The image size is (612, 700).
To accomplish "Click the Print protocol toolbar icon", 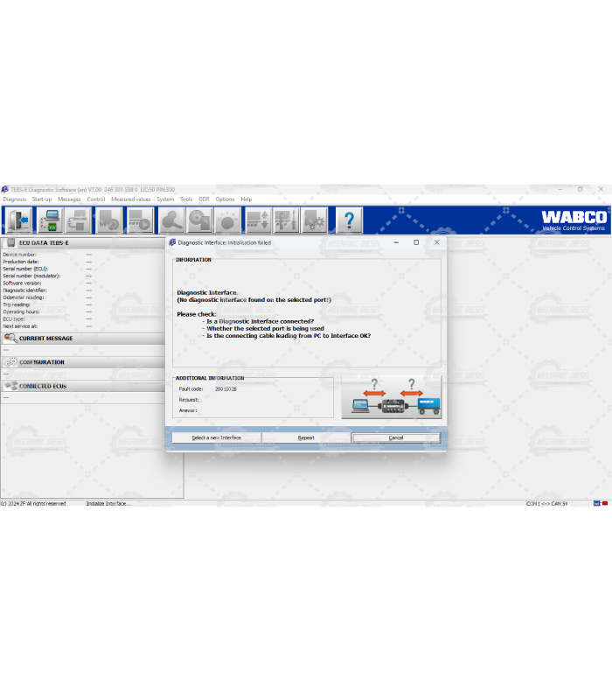I will click(77, 220).
